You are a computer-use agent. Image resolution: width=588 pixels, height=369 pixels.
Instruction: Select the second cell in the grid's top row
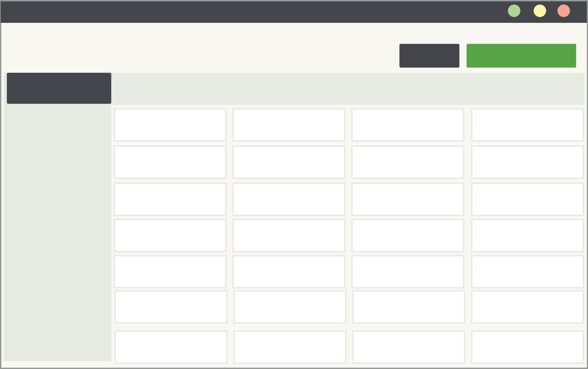(289, 125)
